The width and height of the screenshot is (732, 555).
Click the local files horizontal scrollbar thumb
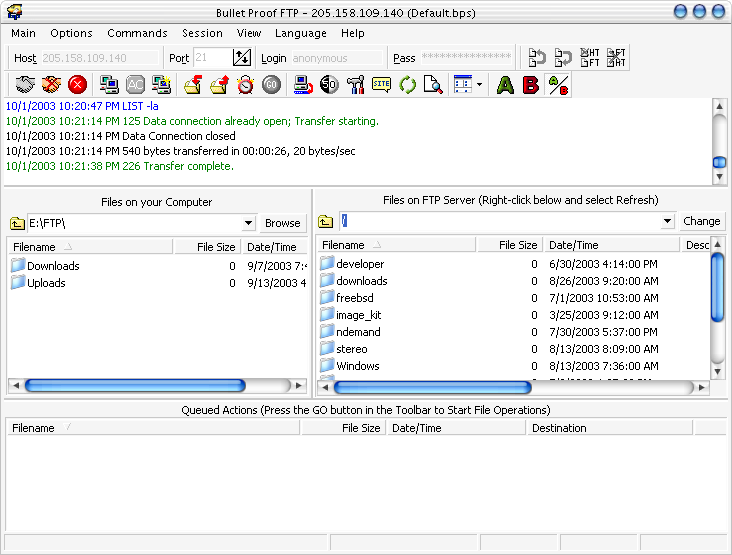(x=135, y=386)
